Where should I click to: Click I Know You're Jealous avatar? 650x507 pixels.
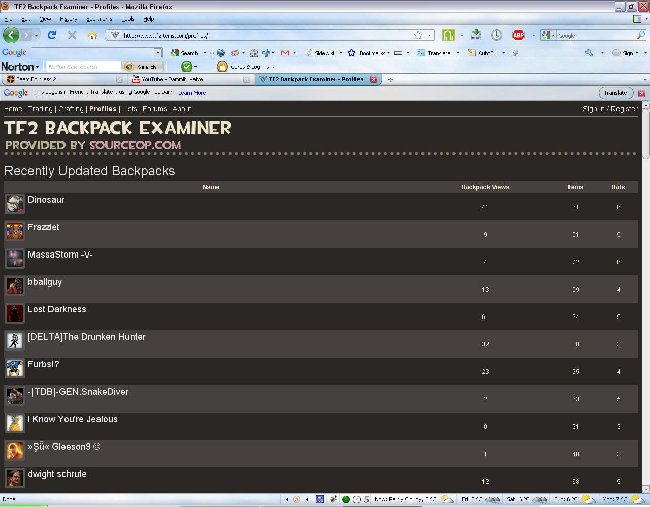pos(15,423)
